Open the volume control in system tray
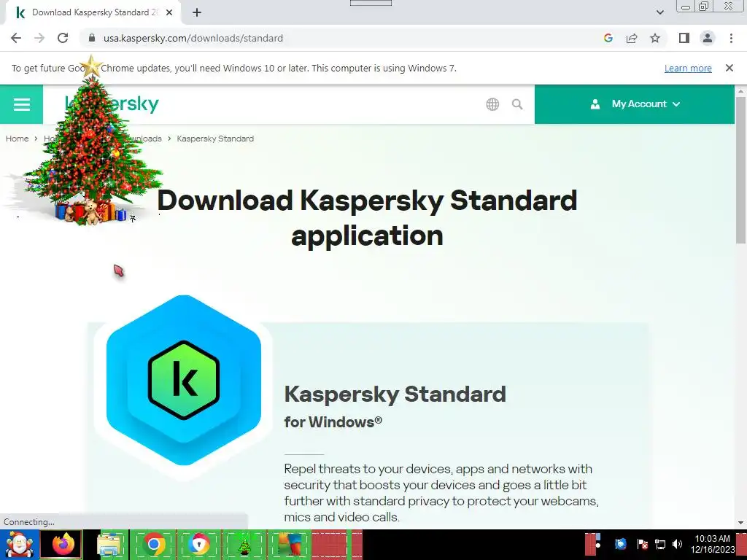The image size is (747, 560). 677,544
